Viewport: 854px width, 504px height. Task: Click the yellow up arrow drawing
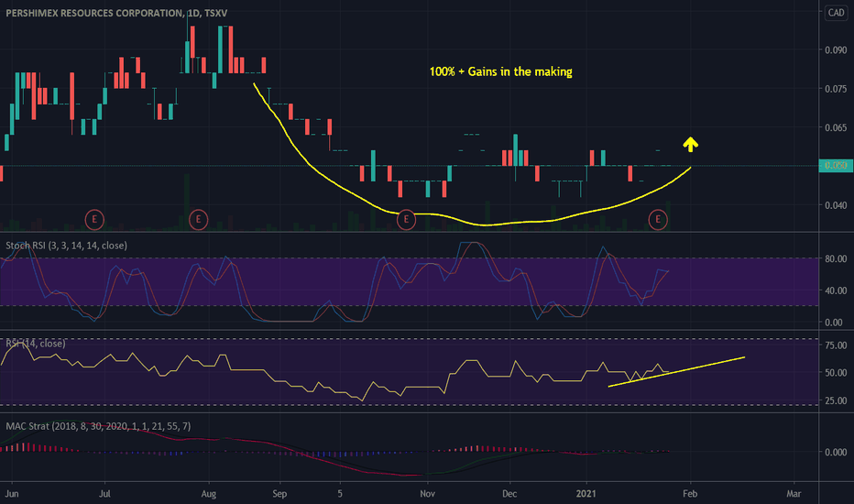click(x=691, y=144)
